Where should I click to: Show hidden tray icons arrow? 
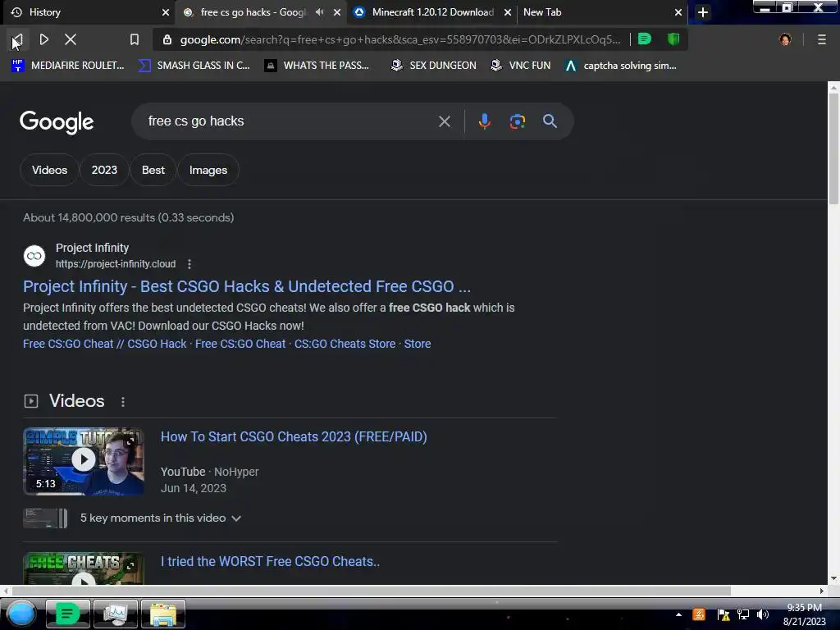(678, 614)
